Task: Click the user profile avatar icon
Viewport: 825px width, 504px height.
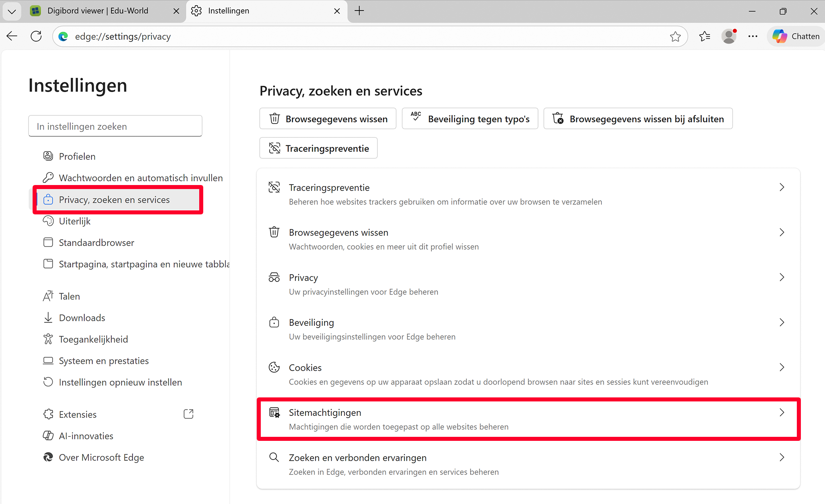Action: [729, 37]
